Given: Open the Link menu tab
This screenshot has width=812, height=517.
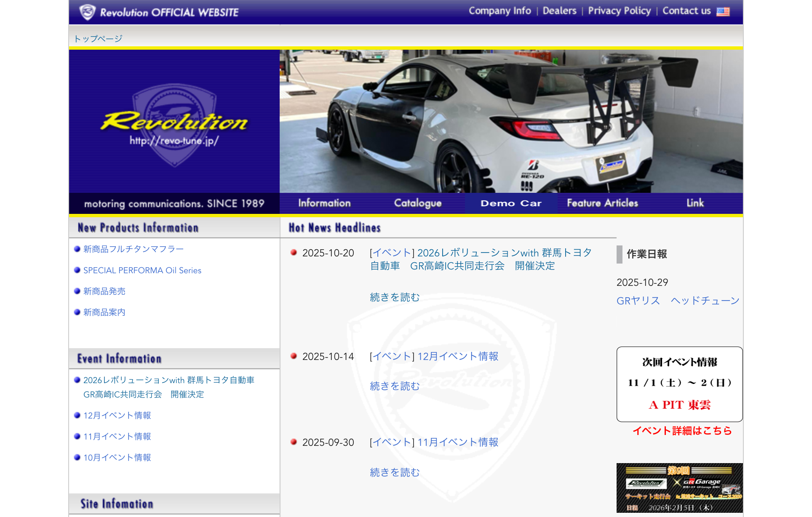Looking at the screenshot, I should [x=694, y=203].
